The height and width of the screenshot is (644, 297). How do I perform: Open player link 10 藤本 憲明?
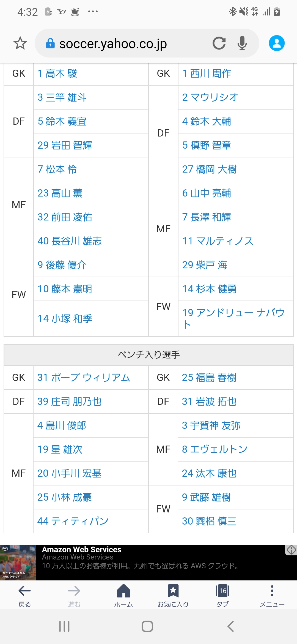point(65,289)
